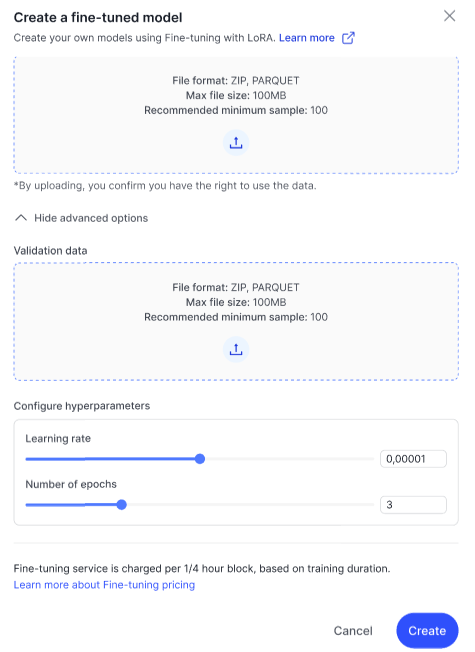Close the Create a fine-tuned model dialog

(x=449, y=16)
